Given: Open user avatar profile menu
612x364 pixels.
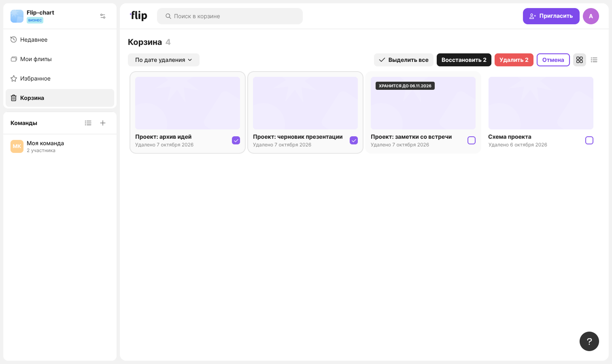Looking at the screenshot, I should (591, 16).
